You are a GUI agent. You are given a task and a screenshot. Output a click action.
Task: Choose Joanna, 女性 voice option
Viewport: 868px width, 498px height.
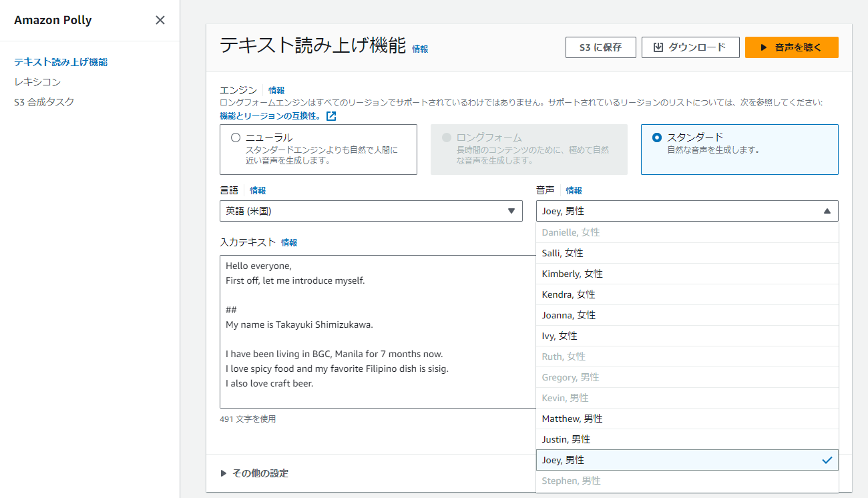tap(687, 315)
